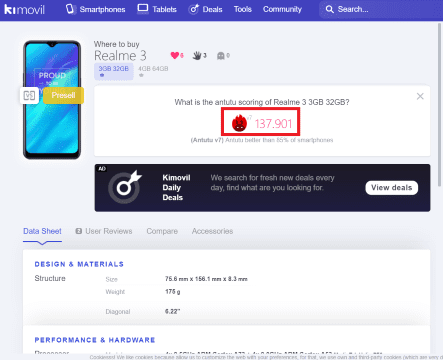443x360 pixels.
Task: Close the Antutu score panel
Action: click(420, 96)
